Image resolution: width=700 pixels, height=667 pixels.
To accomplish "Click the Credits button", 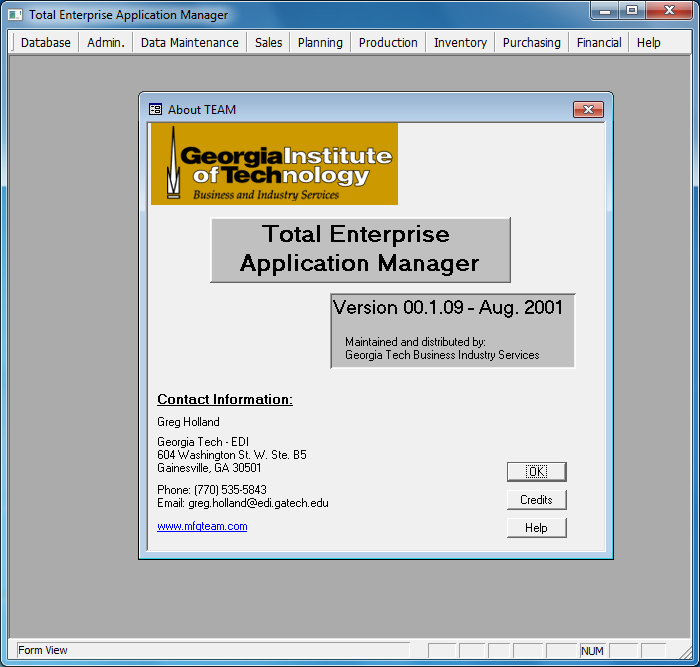I will click(x=537, y=500).
